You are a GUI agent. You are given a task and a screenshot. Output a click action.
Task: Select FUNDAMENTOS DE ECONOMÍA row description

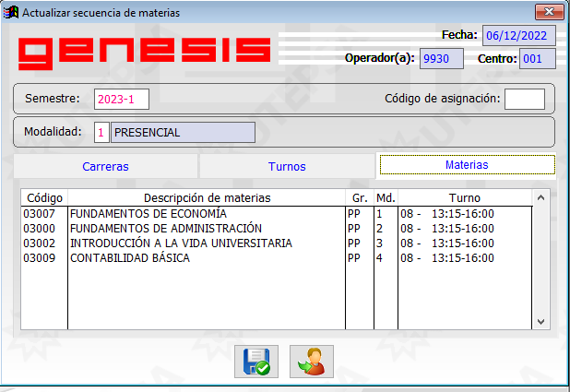(x=148, y=213)
